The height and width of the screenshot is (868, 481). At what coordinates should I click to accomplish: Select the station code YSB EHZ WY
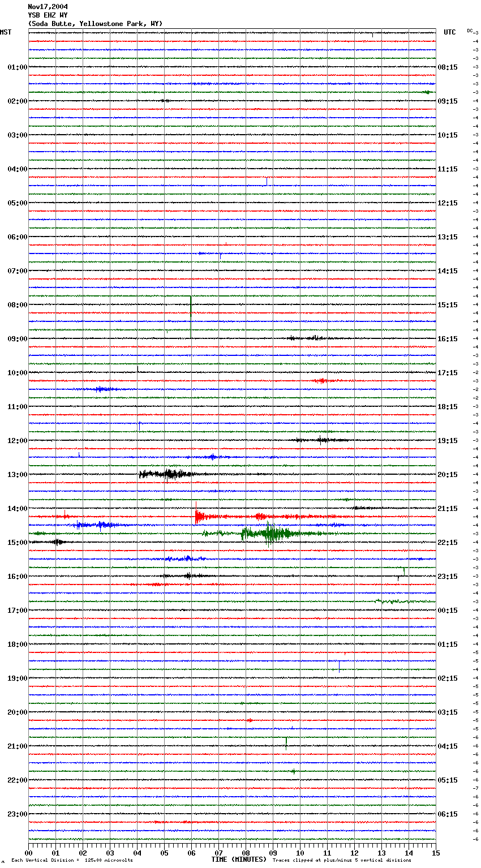click(48, 15)
